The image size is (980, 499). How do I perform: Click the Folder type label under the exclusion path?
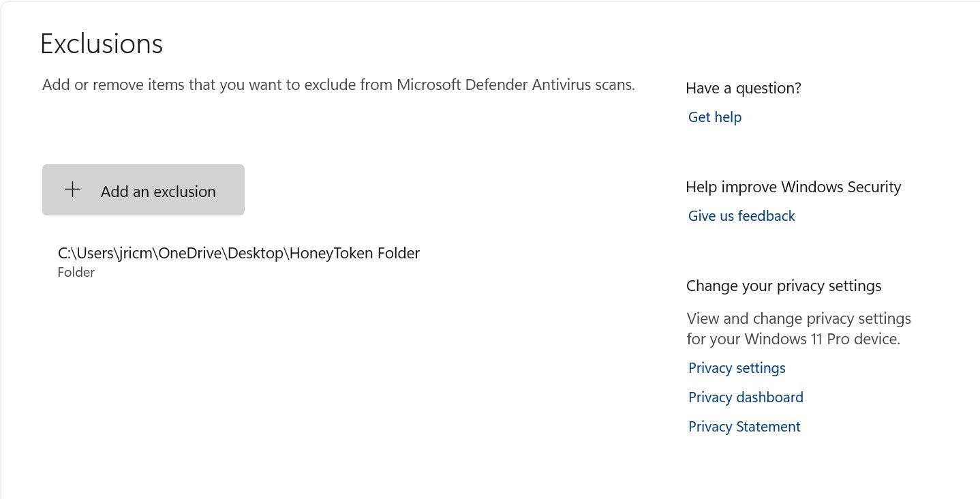click(x=76, y=273)
